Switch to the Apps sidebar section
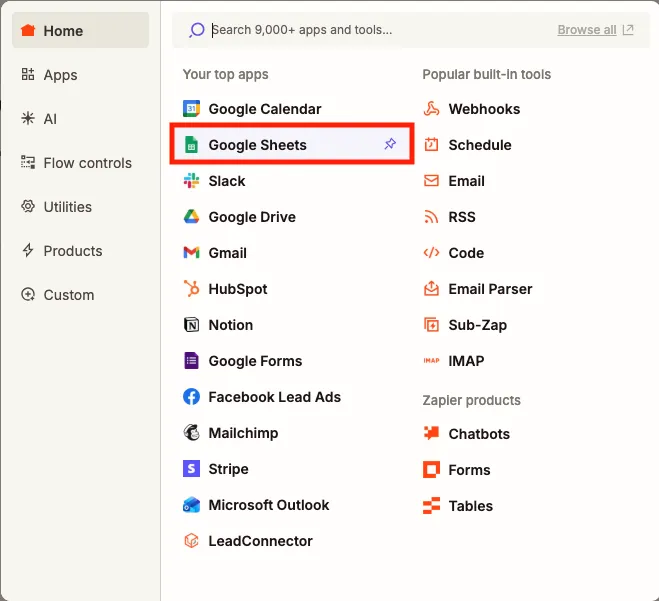Image resolution: width=659 pixels, height=601 pixels. 80,75
